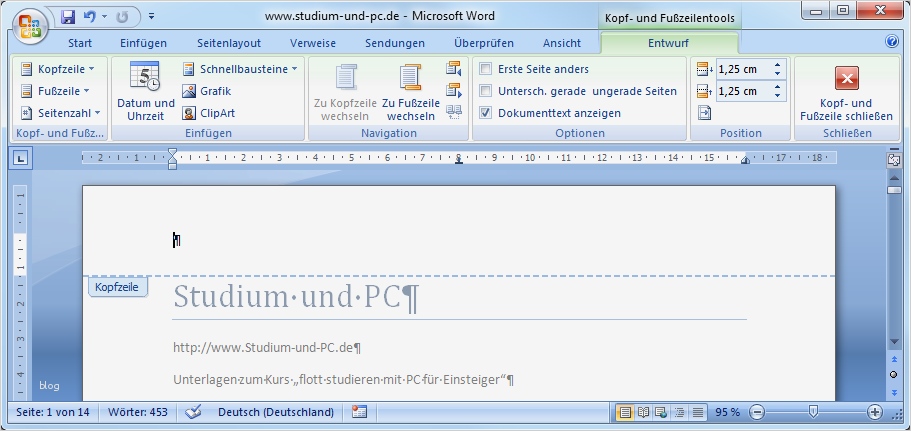Expand Schnellbausteine menu
Screen dimensions: 911x431
239,69
